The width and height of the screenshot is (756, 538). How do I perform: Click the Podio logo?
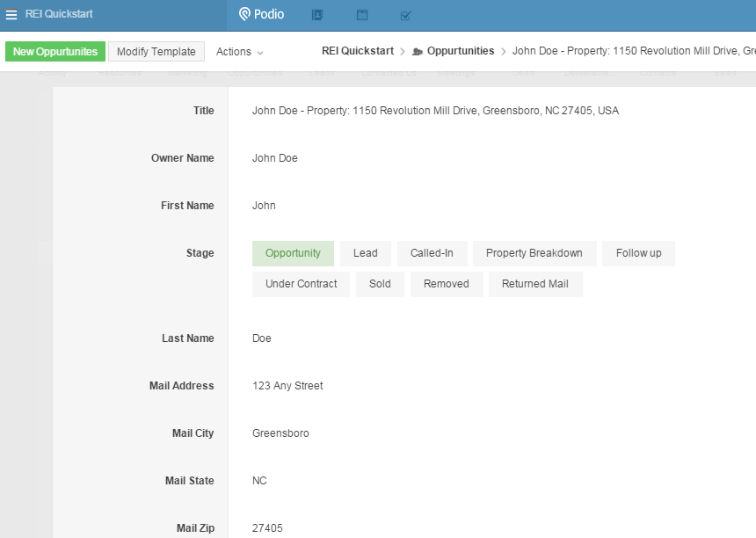[x=261, y=15]
